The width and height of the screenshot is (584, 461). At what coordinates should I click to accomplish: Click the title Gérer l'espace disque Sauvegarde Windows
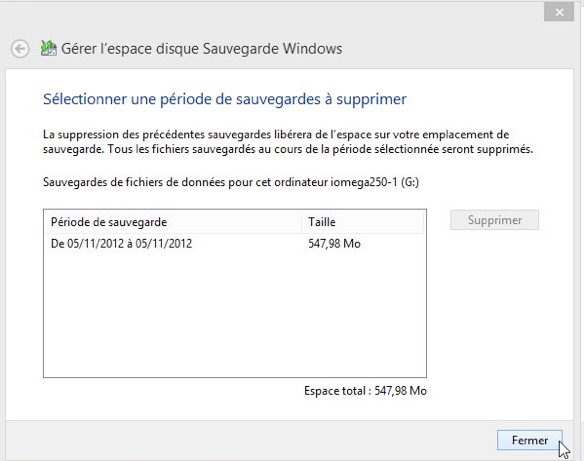(201, 49)
